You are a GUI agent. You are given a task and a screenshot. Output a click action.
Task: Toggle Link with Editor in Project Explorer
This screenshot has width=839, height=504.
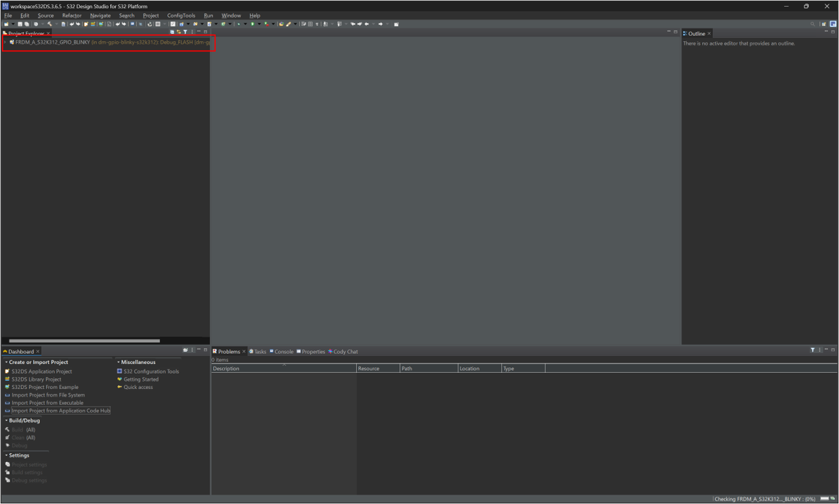[179, 32]
